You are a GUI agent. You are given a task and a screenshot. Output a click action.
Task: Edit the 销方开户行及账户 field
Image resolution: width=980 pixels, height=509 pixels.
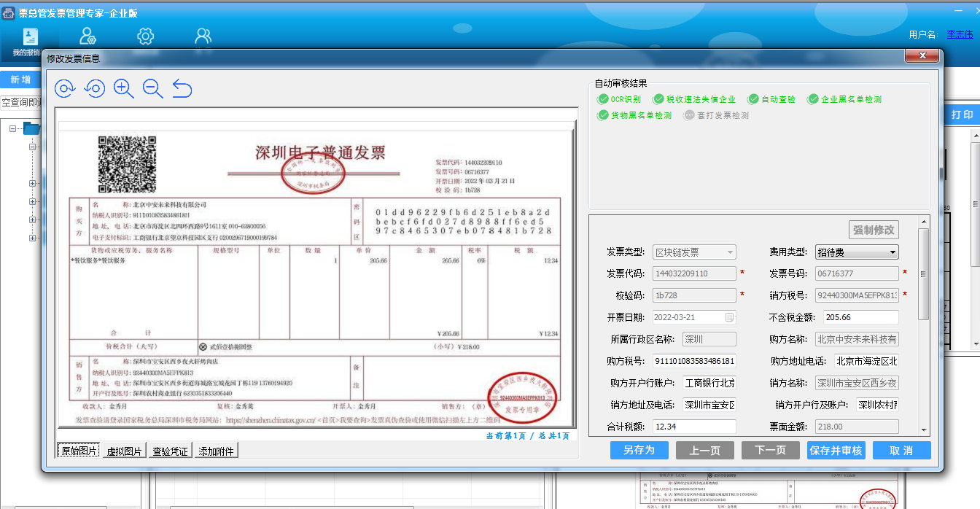tap(877, 405)
